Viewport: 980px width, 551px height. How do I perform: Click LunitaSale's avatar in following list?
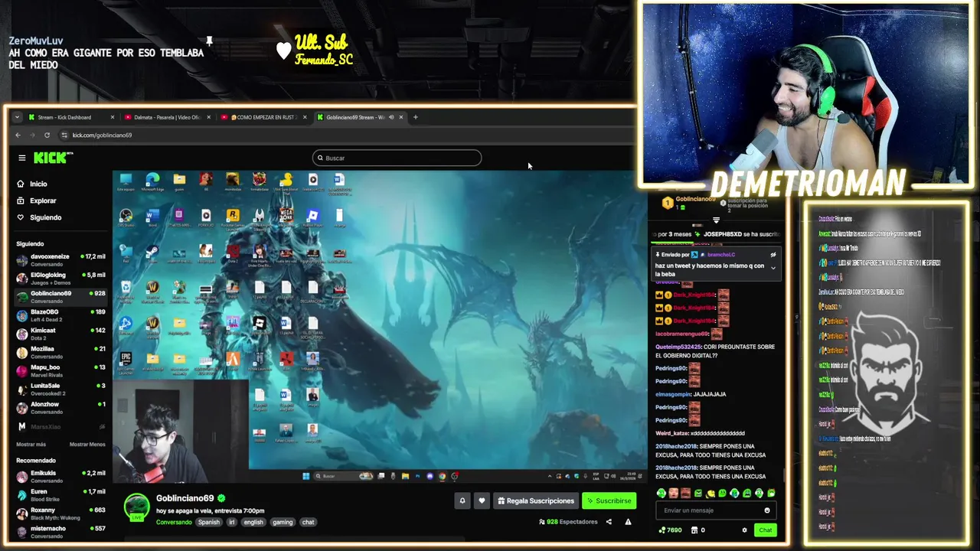tap(22, 390)
